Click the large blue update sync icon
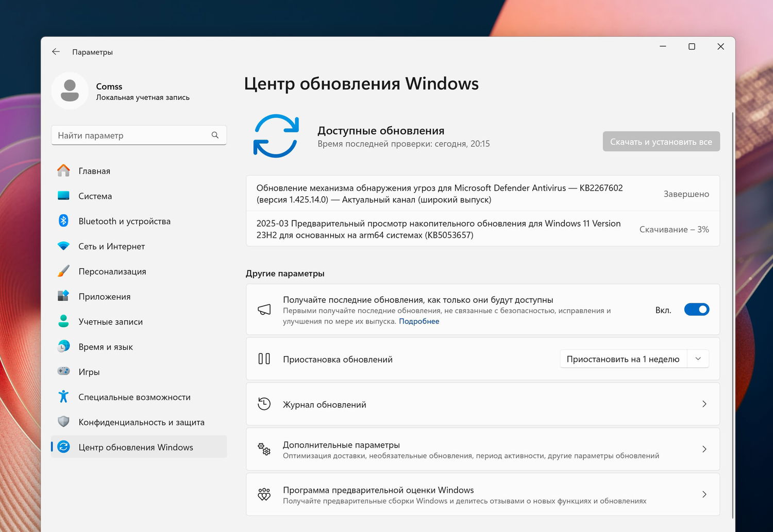Screen dimensions: 773x532 click(276, 136)
